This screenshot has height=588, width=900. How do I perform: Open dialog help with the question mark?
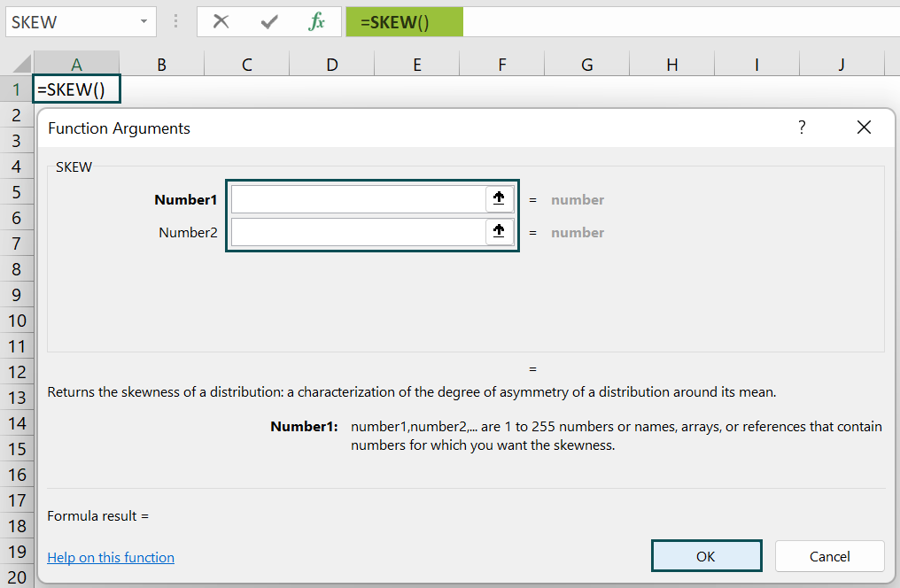pos(802,128)
